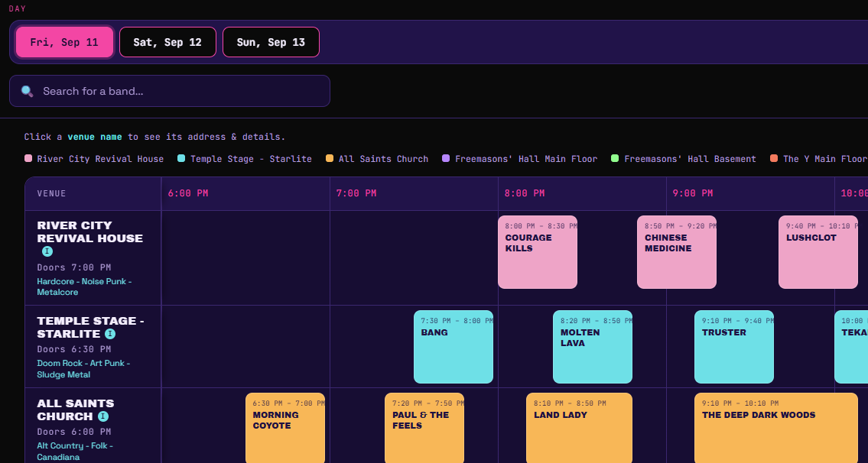This screenshot has width=868, height=463.
Task: Open the Truster set card
Action: 734,347
